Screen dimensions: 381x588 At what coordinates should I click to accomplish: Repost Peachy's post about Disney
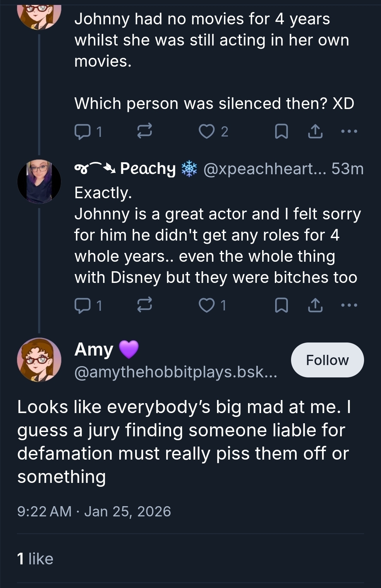[144, 305]
